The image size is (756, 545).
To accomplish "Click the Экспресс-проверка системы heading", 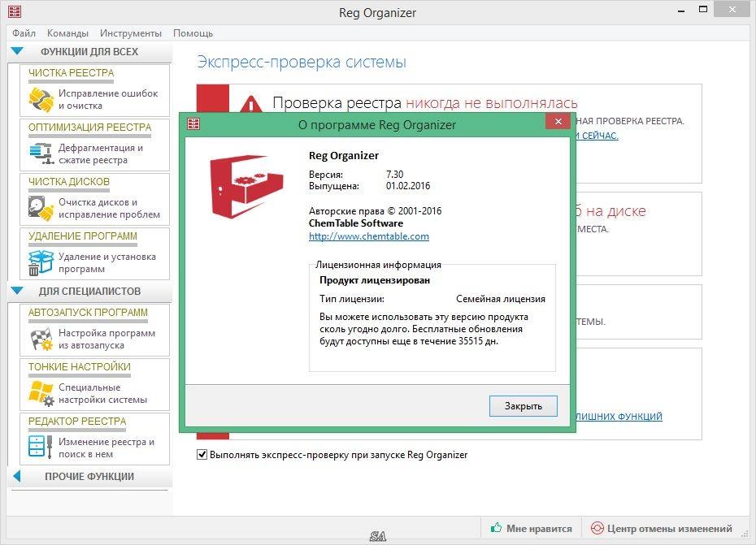I will 302,62.
